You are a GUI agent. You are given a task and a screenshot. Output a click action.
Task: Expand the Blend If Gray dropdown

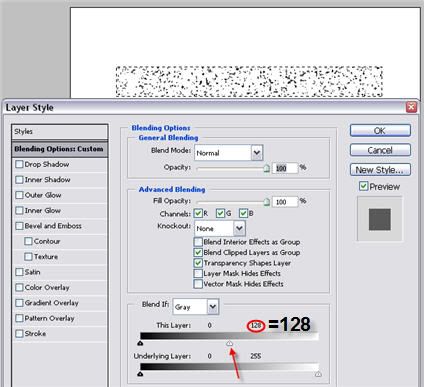[x=213, y=307]
